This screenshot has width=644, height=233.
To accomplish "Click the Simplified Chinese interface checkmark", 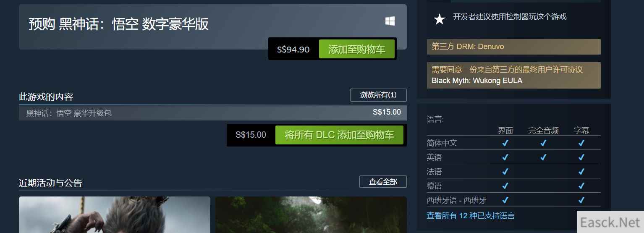I will [x=505, y=143].
